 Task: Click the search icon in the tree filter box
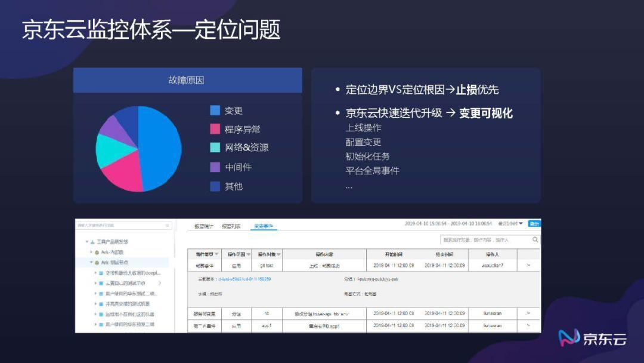167,225
